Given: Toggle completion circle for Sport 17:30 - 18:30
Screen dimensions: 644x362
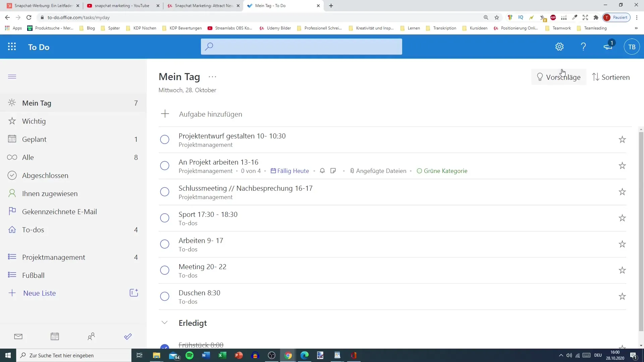Looking at the screenshot, I should click(x=165, y=218).
